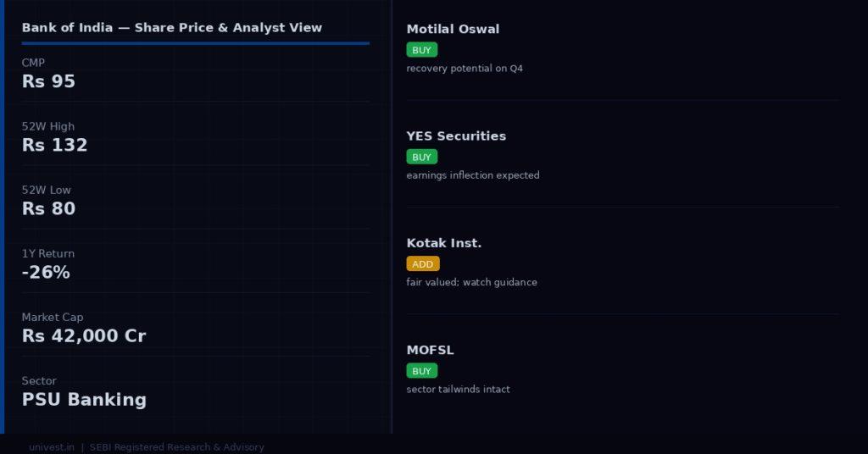Select the note 'earnings inflection expected'
Viewport: 868px width, 454px height.
473,175
